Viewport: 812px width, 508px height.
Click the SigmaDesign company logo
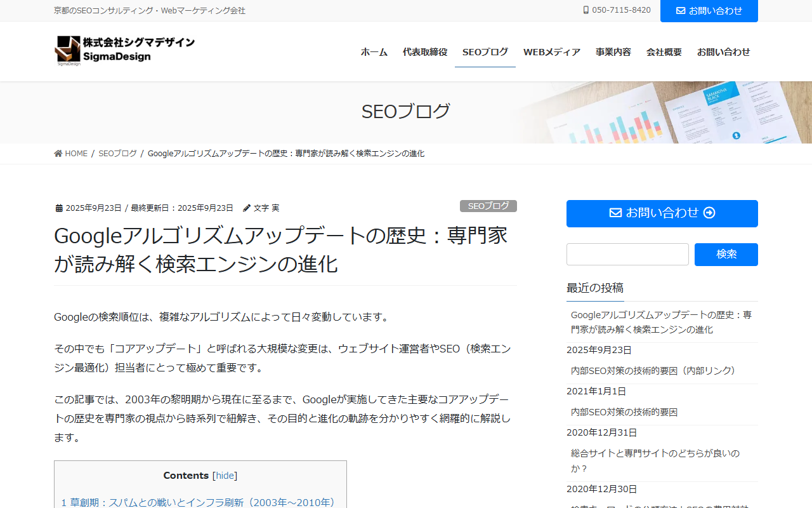tap(124, 50)
